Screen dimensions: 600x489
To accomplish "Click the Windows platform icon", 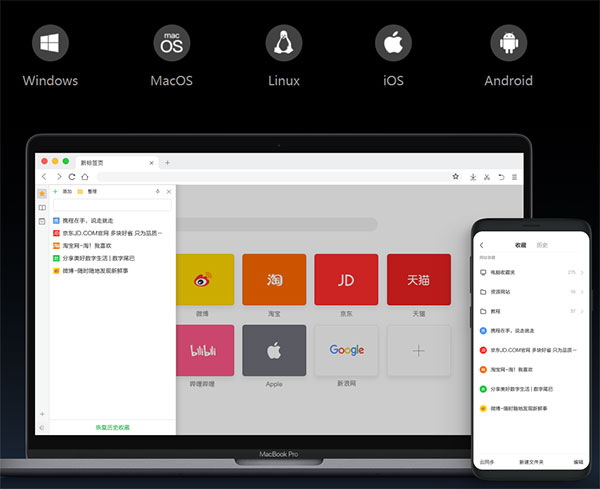I will pyautogui.click(x=50, y=43).
